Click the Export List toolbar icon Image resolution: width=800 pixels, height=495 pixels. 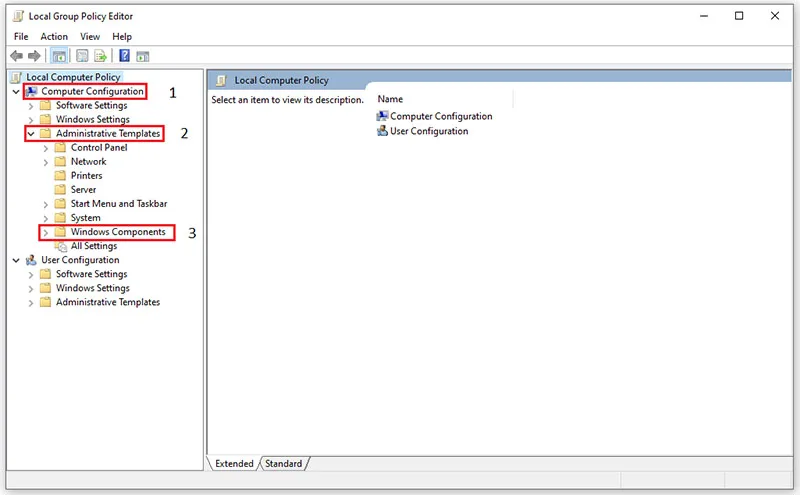pos(101,56)
